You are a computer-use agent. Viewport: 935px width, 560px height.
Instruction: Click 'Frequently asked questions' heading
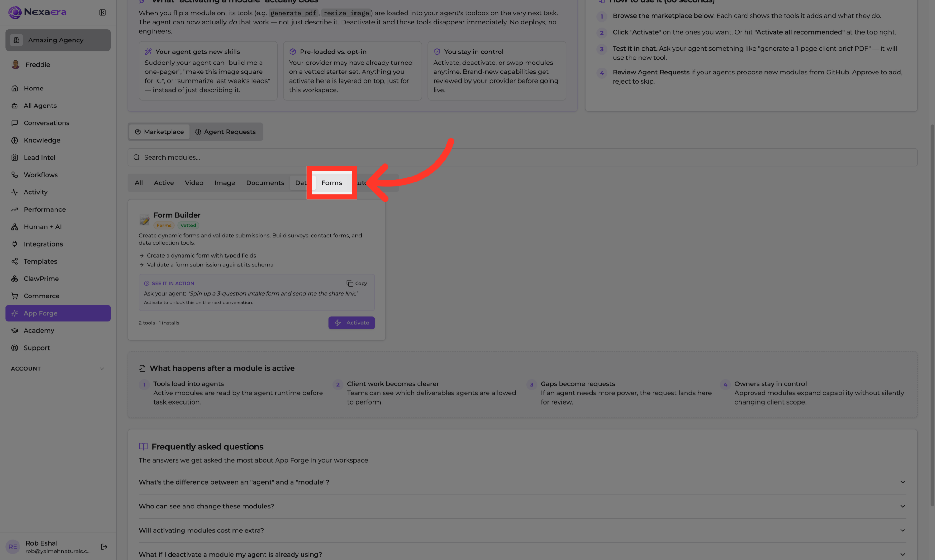pos(208,447)
